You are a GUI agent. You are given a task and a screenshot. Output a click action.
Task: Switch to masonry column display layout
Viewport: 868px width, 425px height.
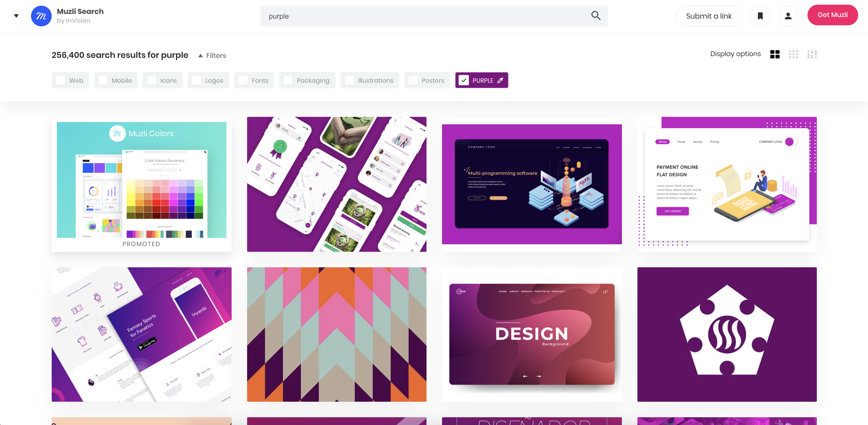(812, 54)
